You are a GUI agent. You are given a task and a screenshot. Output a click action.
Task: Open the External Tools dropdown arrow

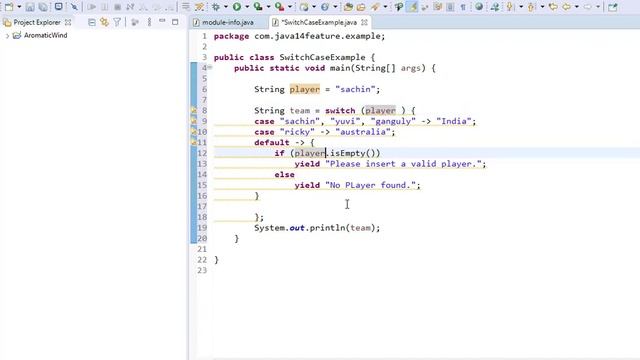click(x=290, y=7)
